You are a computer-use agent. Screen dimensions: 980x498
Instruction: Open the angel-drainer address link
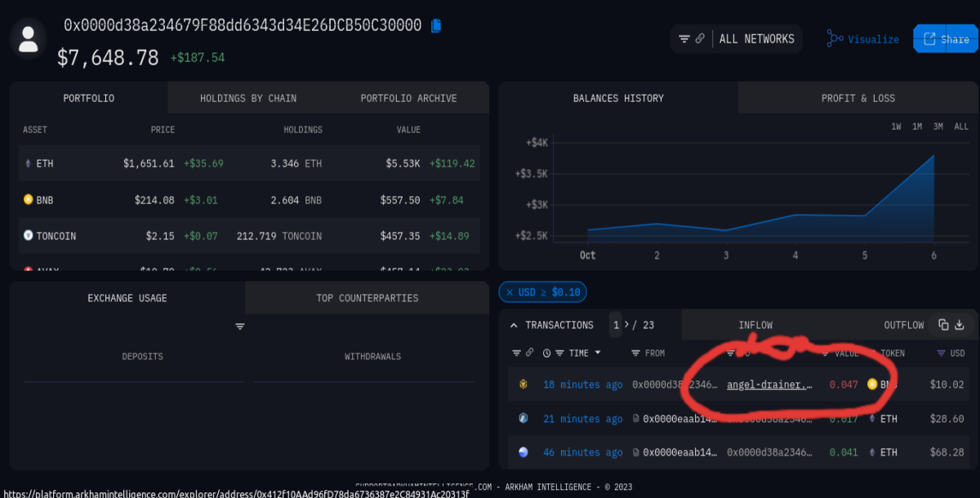pos(770,385)
